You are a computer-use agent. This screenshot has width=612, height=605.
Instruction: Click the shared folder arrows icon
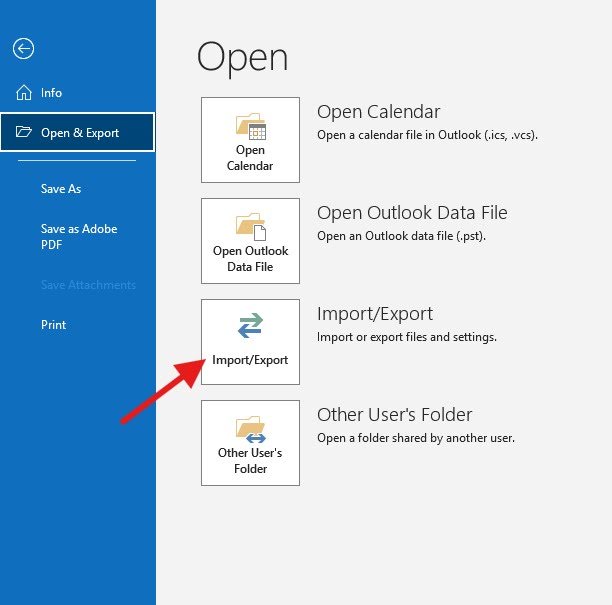pos(251,430)
